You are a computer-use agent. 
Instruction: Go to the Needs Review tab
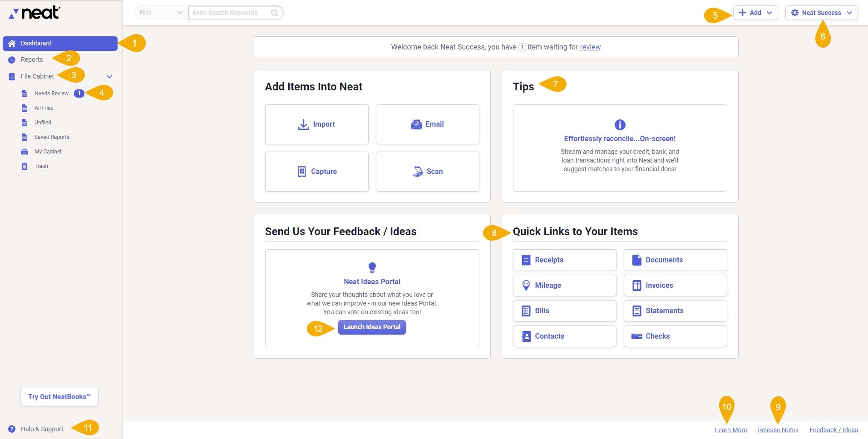point(51,93)
